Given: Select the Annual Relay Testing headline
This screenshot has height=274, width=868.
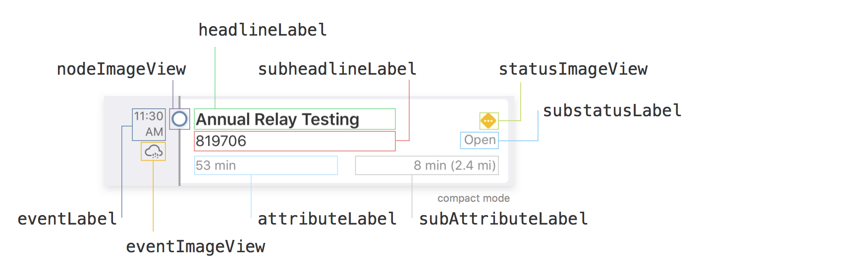Looking at the screenshot, I should pos(277,120).
